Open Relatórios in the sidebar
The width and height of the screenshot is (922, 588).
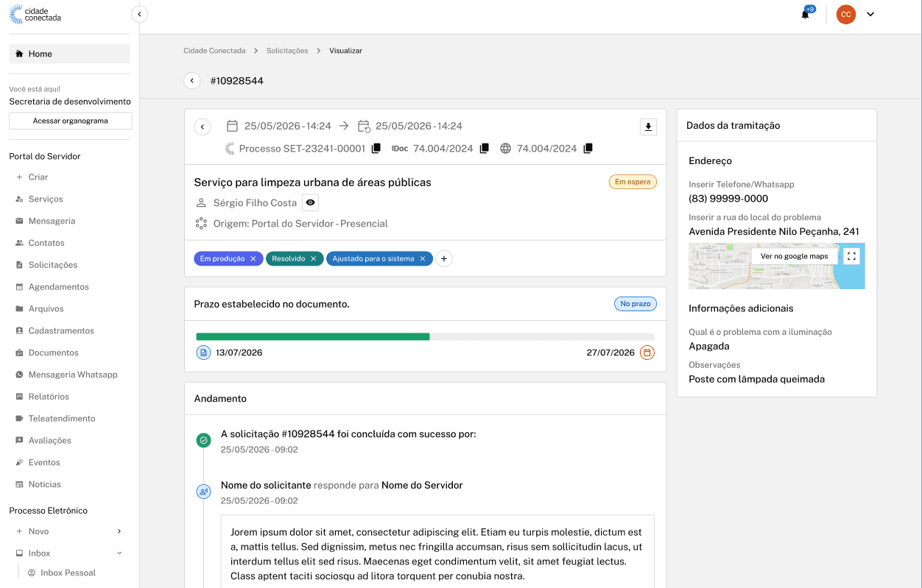click(x=49, y=397)
